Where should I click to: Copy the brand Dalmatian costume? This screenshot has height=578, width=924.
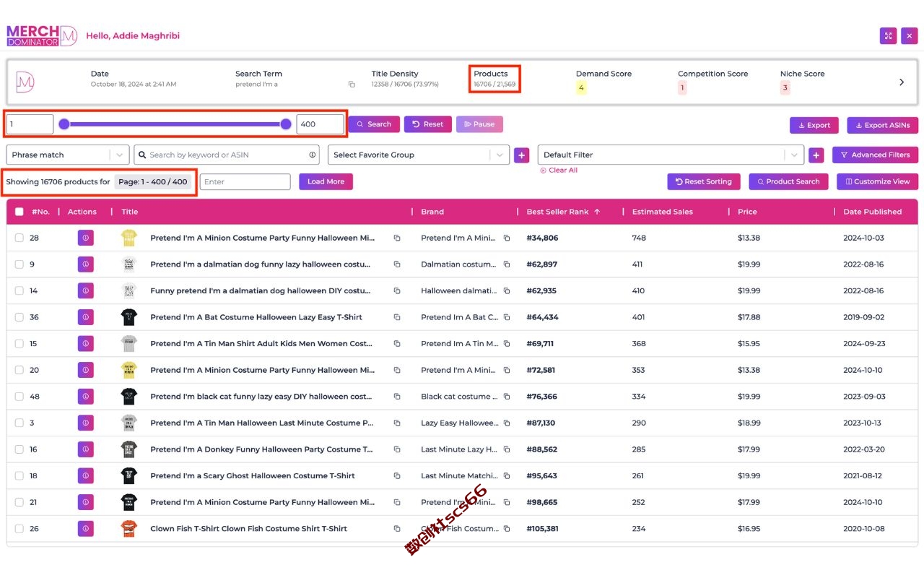507,264
